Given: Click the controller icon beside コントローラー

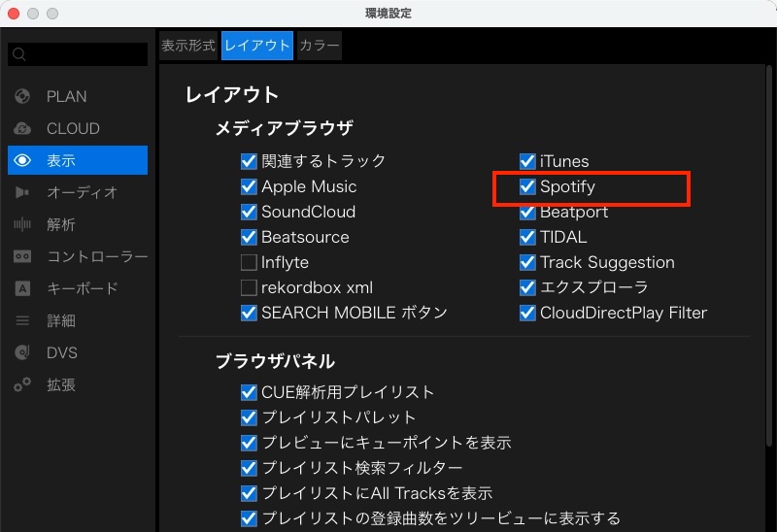Looking at the screenshot, I should coord(22,256).
